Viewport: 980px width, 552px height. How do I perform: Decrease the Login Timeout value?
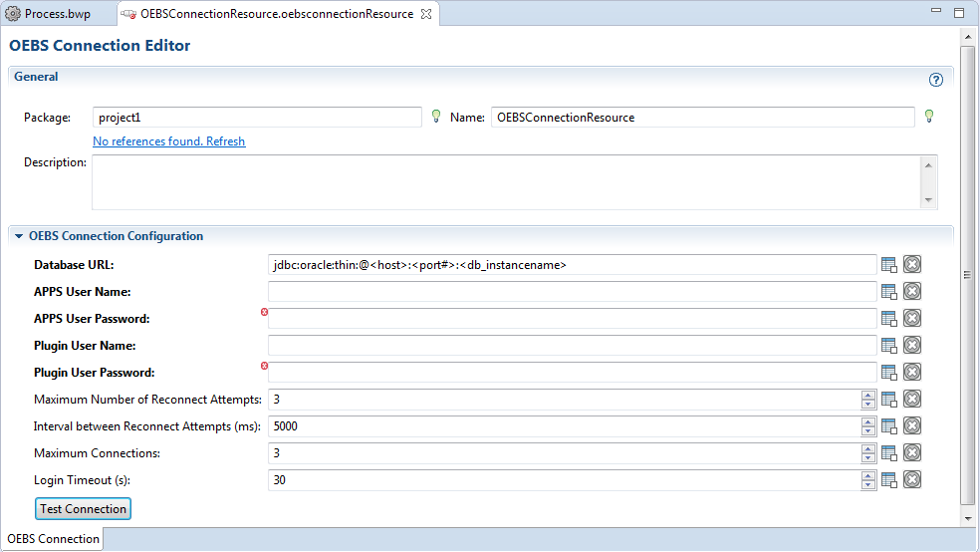[868, 484]
